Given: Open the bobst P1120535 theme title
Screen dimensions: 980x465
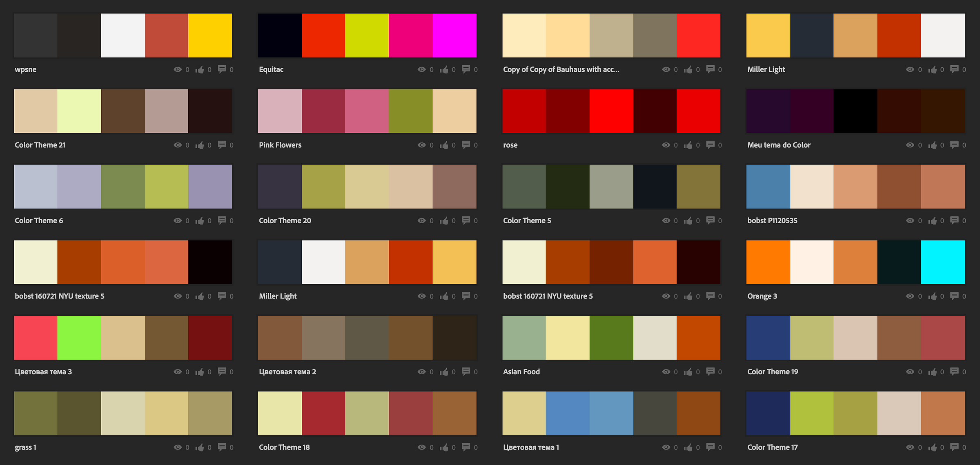Looking at the screenshot, I should (772, 220).
